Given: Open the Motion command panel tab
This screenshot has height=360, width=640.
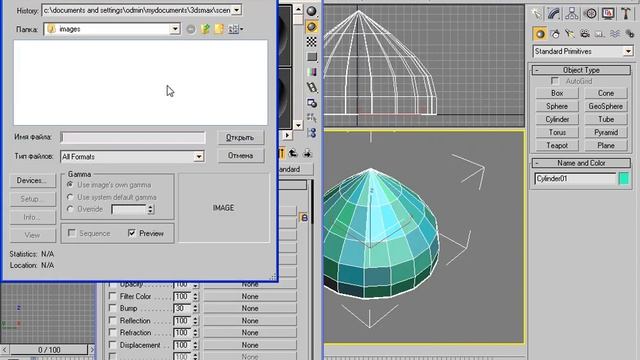Looking at the screenshot, I should tap(590, 13).
